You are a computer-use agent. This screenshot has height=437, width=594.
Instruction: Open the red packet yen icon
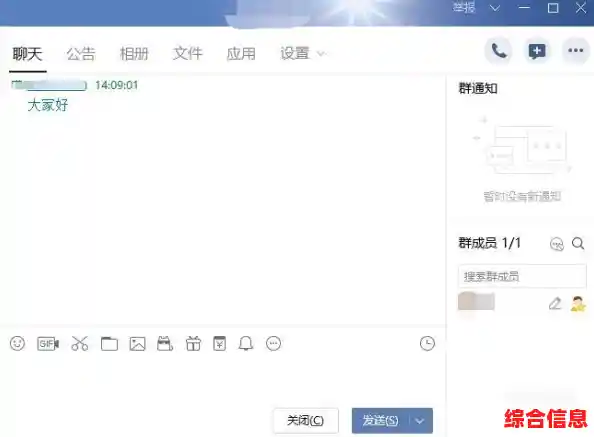[220, 343]
